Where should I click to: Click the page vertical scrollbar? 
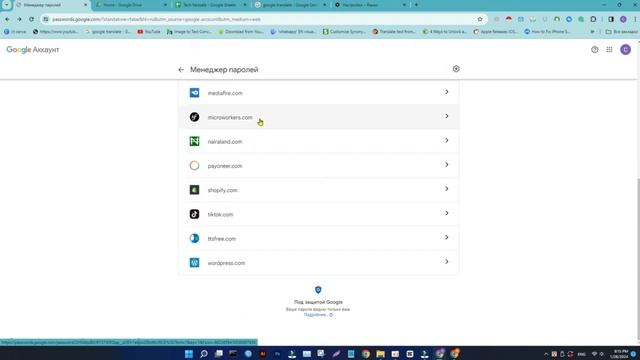pyautogui.click(x=638, y=258)
